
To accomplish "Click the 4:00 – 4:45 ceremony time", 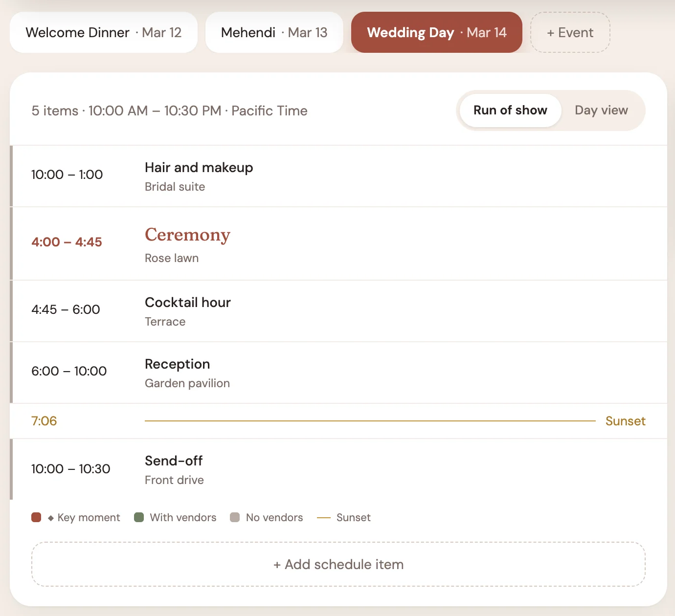I will coord(67,242).
